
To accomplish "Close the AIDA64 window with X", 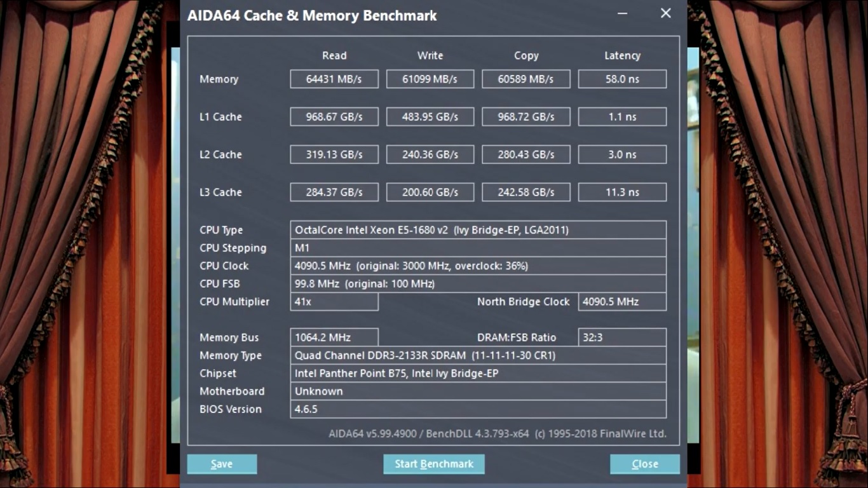I will coord(666,13).
